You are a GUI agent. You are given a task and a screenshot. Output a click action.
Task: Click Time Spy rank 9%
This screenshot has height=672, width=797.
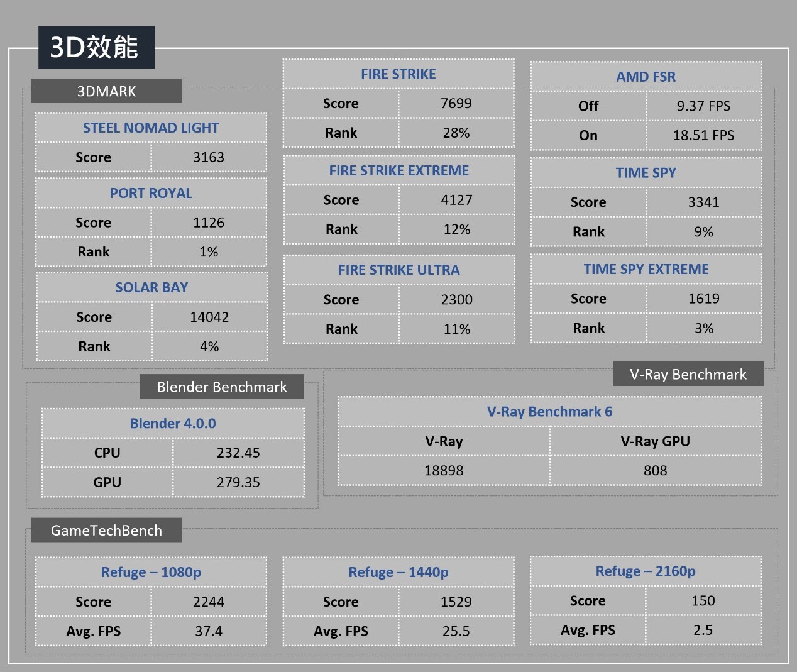pyautogui.click(x=704, y=232)
